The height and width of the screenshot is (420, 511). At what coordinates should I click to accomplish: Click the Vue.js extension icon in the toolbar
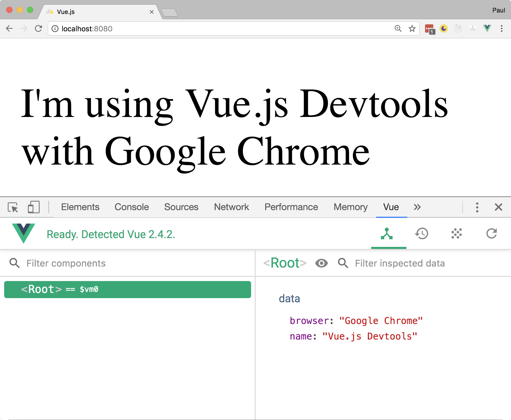(x=487, y=28)
